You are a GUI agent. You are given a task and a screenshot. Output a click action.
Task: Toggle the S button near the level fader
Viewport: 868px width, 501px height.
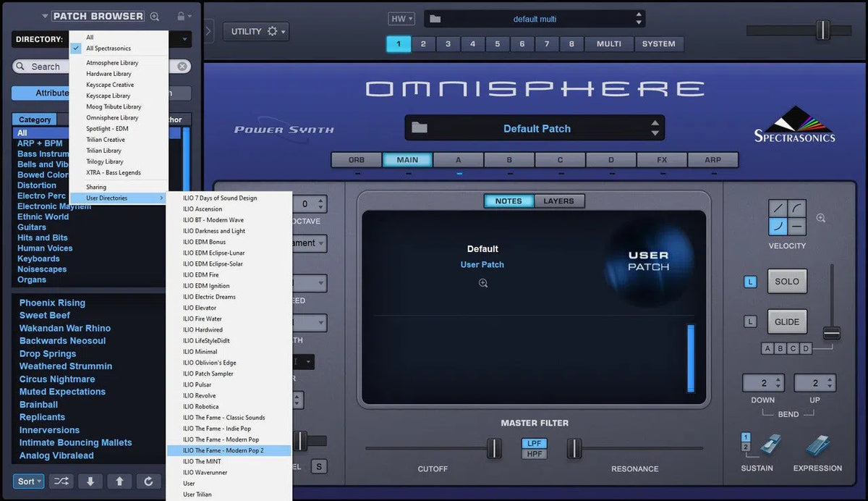pos(318,466)
